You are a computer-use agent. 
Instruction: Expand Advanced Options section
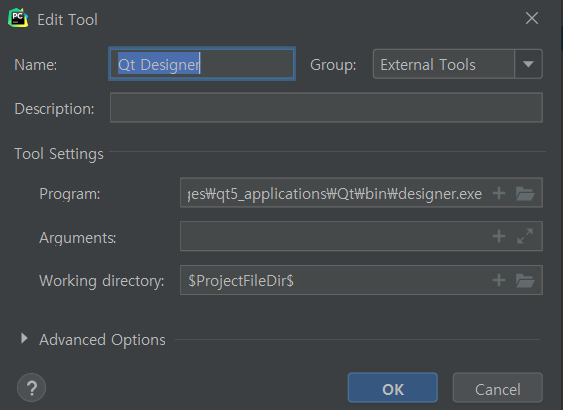tap(24, 338)
